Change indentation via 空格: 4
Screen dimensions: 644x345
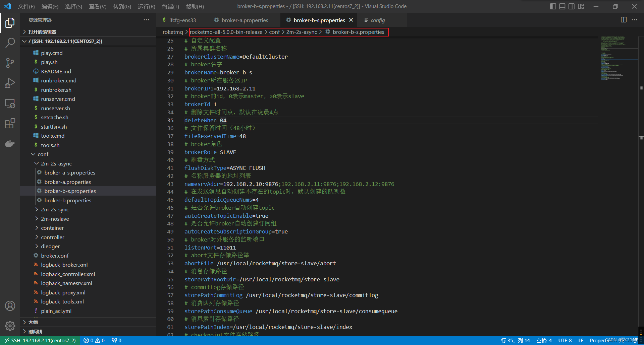(544, 340)
